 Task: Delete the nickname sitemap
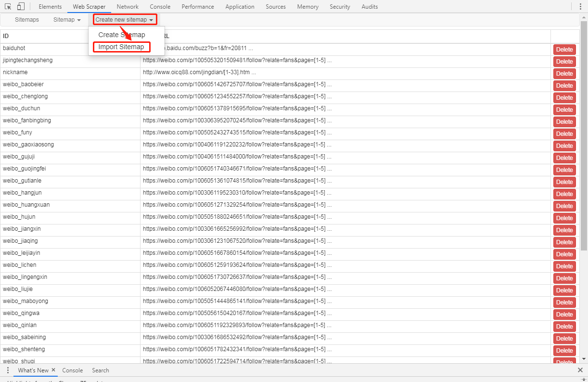(x=564, y=74)
